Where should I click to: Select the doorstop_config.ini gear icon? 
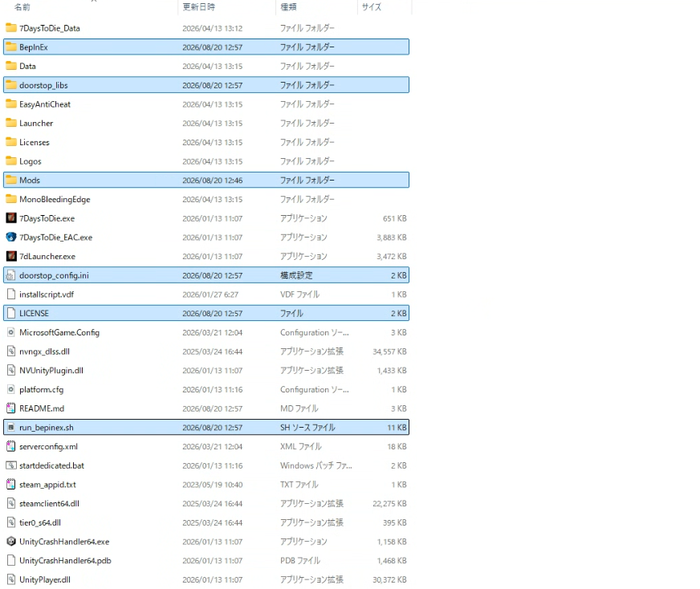(11, 275)
